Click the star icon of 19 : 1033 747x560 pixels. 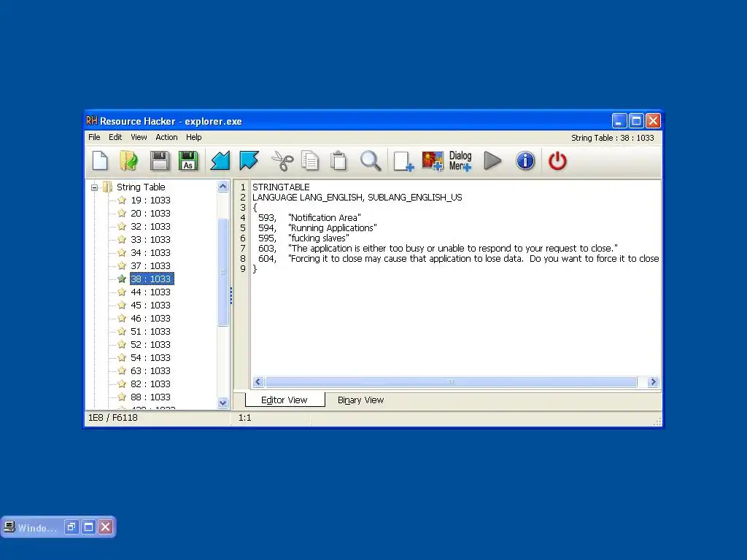[122, 200]
